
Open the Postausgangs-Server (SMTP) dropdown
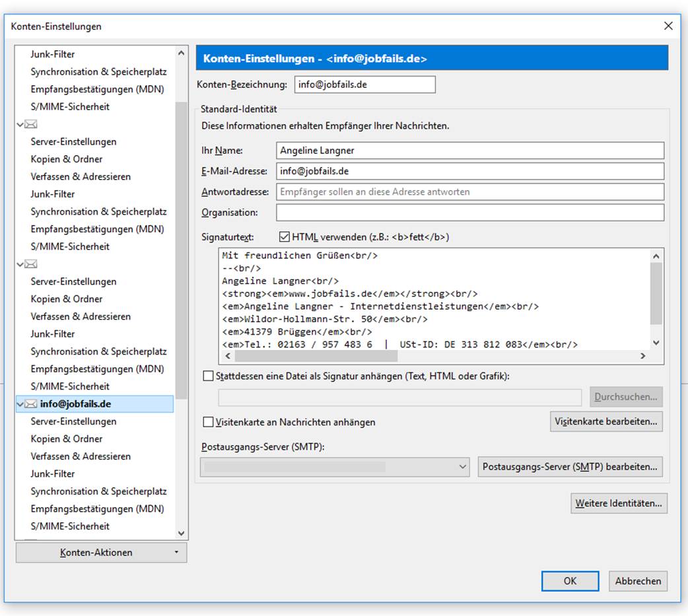335,467
